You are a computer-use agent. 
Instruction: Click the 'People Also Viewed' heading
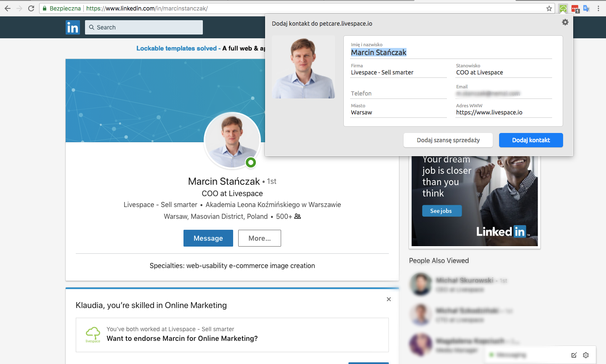pyautogui.click(x=439, y=260)
